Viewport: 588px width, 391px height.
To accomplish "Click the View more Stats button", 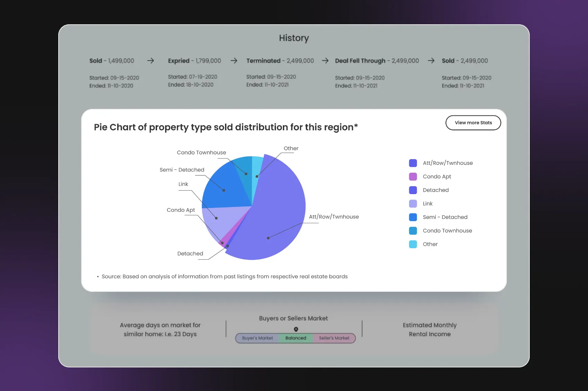I will pyautogui.click(x=473, y=123).
